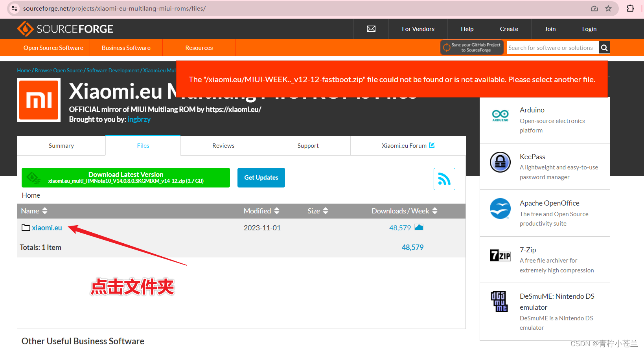Click the Get Updates button
644x351 pixels.
261,178
